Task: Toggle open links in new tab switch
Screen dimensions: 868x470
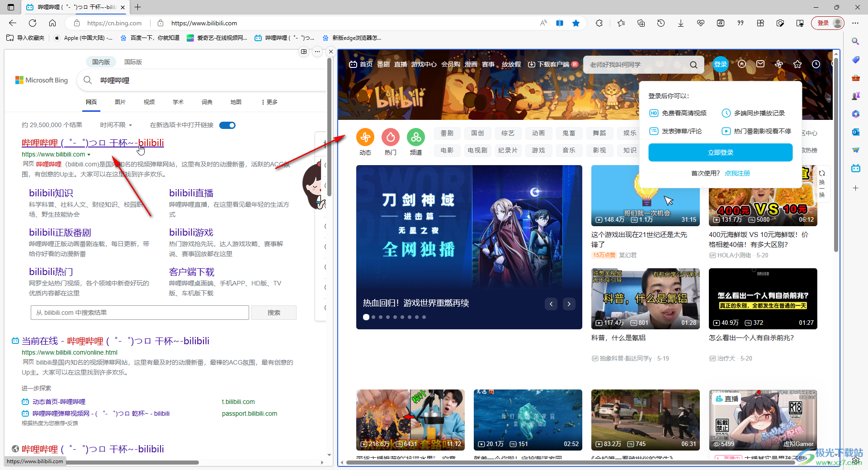Action: click(227, 125)
